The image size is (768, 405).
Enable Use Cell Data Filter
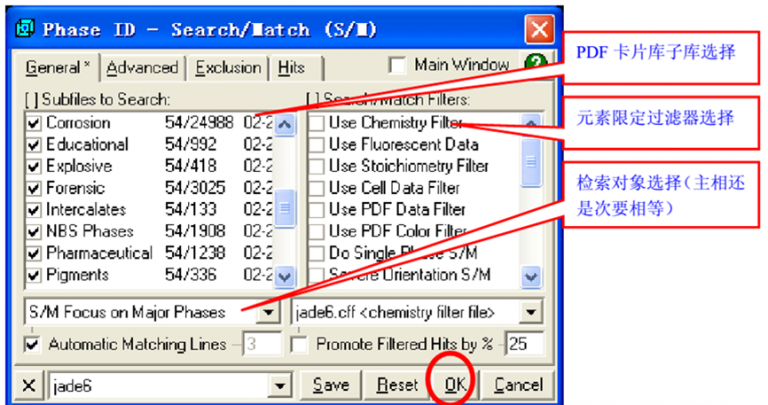(316, 188)
